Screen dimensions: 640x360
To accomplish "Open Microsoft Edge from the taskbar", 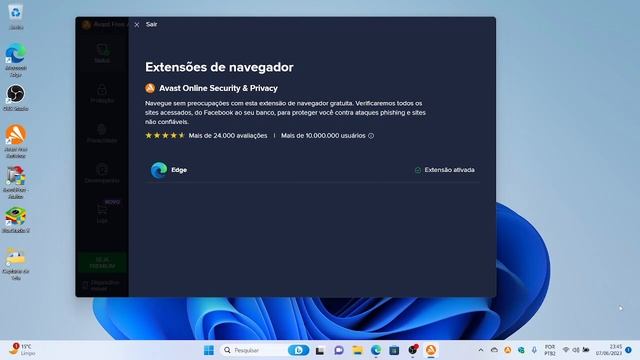I will tap(376, 350).
